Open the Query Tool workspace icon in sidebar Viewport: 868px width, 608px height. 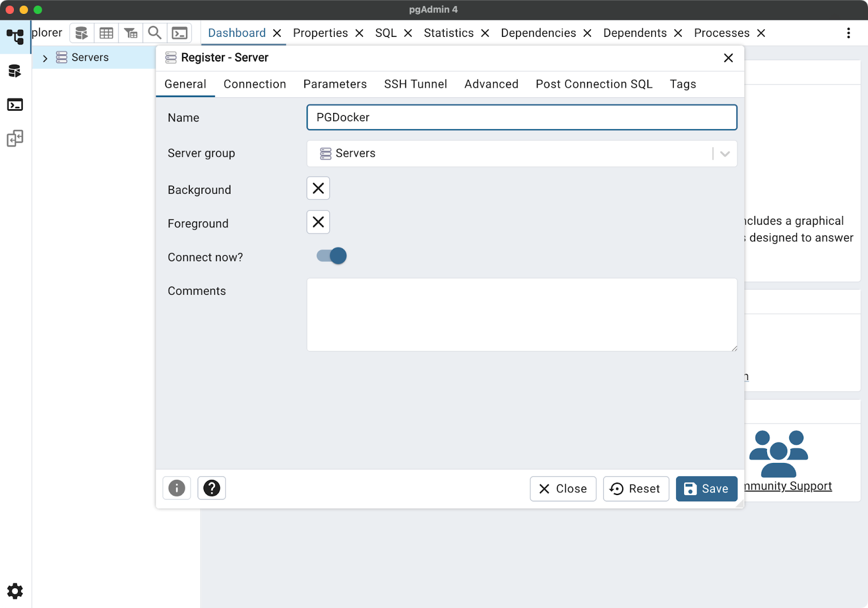point(15,71)
